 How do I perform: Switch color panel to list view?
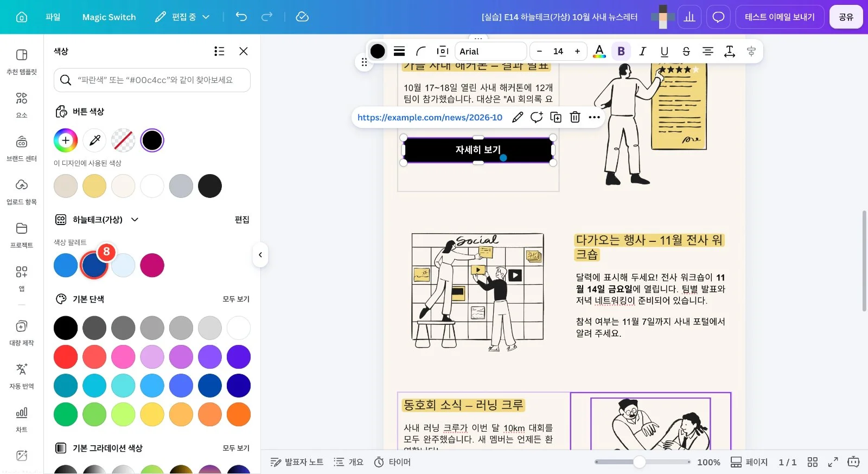219,51
